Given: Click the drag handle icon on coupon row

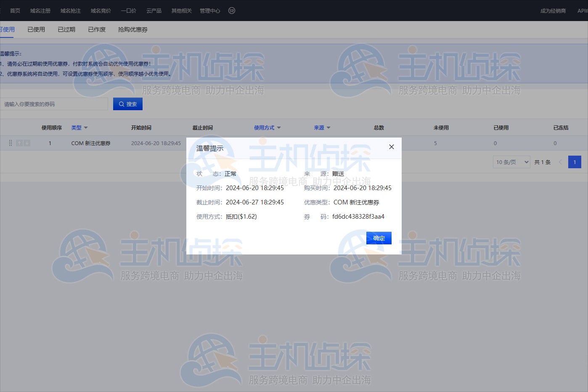Looking at the screenshot, I should 10,143.
